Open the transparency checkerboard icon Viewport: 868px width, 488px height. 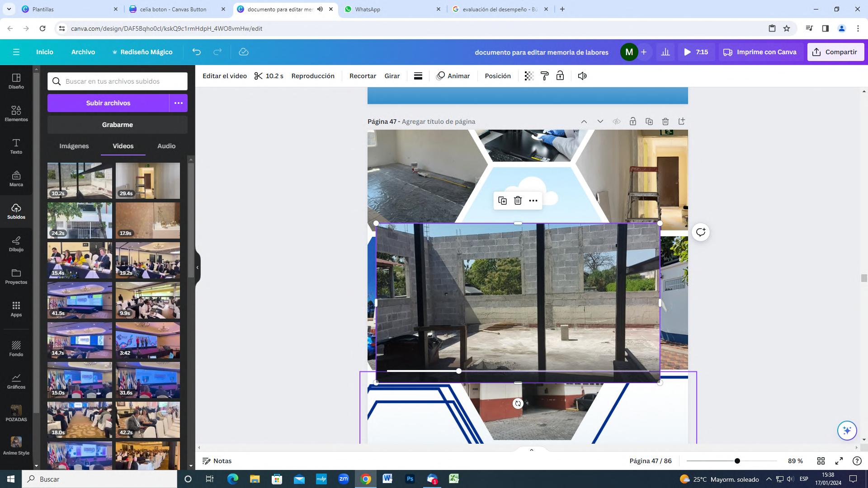(x=529, y=76)
